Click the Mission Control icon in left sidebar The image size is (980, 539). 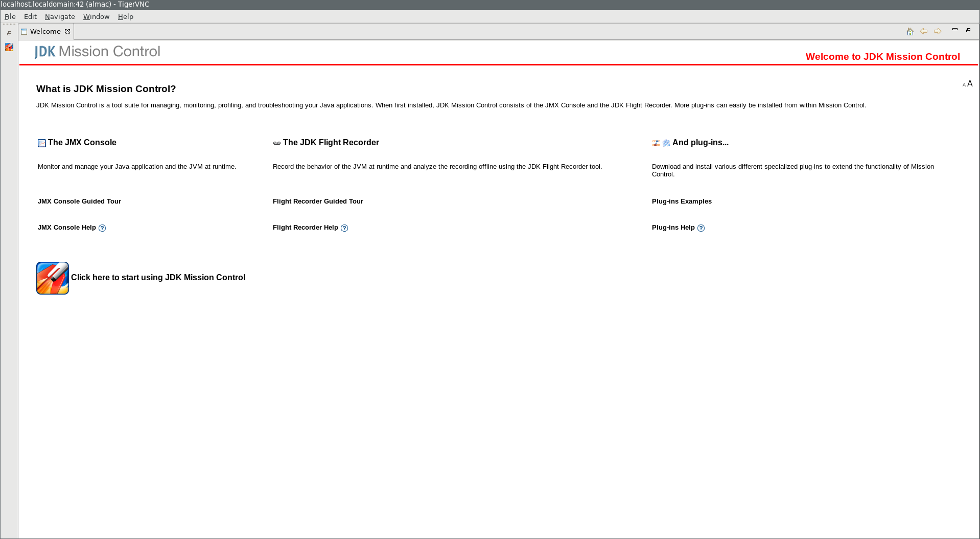tap(9, 47)
